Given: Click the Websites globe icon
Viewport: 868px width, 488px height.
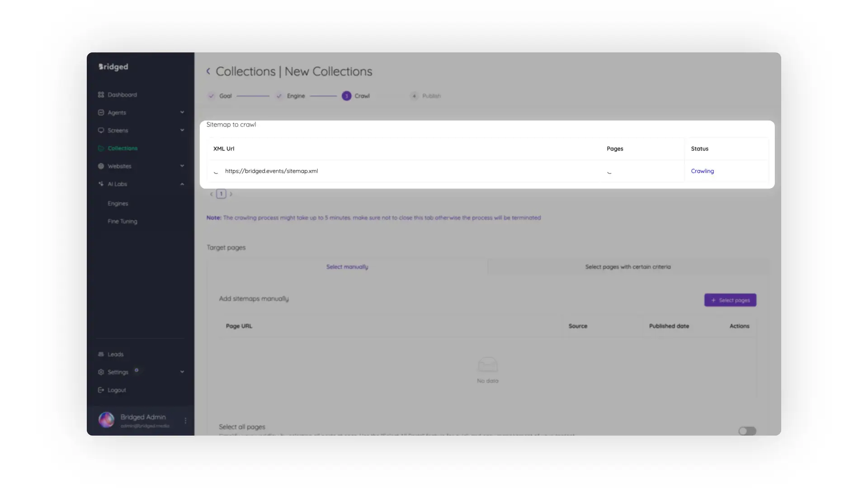Looking at the screenshot, I should pos(101,166).
